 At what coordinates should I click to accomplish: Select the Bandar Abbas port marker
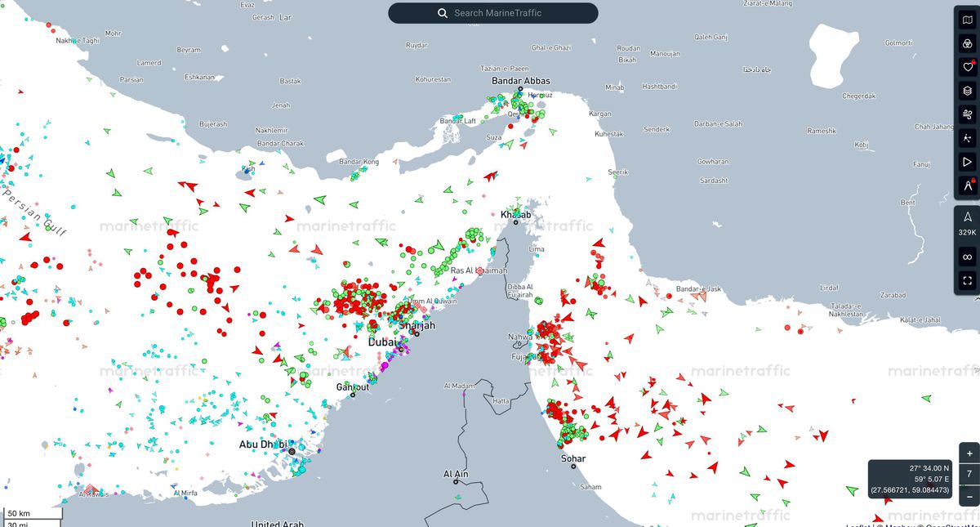(519, 90)
